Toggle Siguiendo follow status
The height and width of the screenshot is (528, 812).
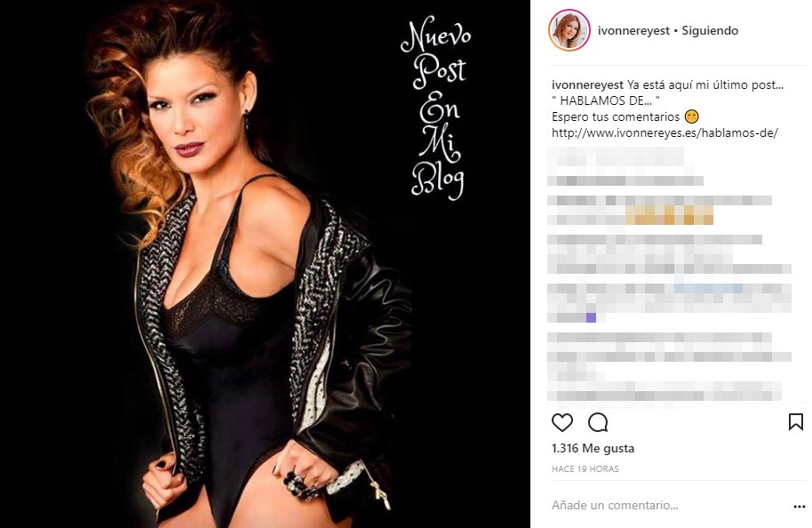(x=710, y=30)
